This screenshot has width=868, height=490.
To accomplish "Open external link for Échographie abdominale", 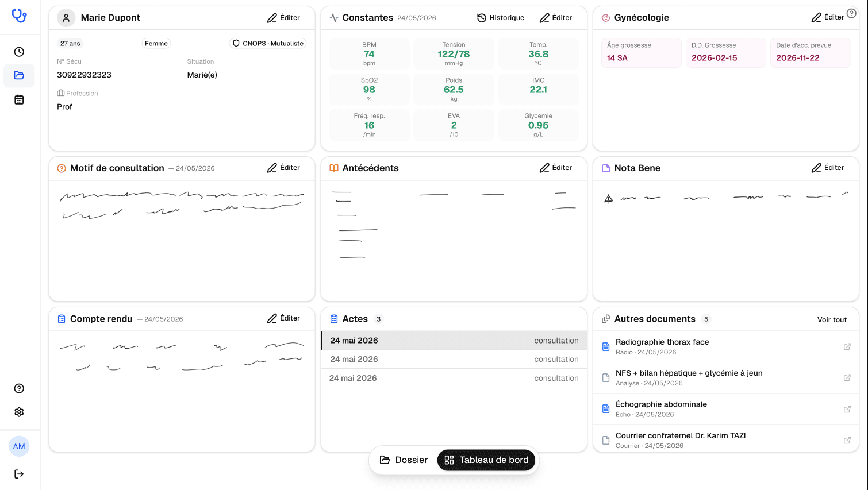I will coord(847,409).
